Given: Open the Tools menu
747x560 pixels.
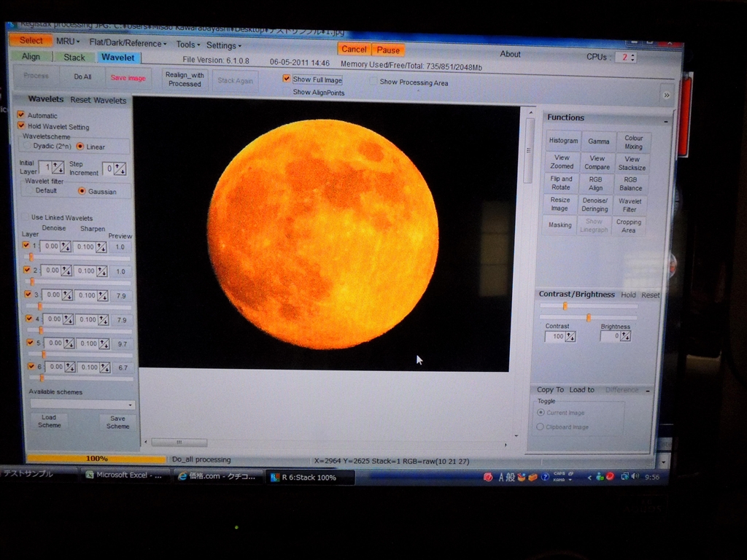Looking at the screenshot, I should coord(187,44).
